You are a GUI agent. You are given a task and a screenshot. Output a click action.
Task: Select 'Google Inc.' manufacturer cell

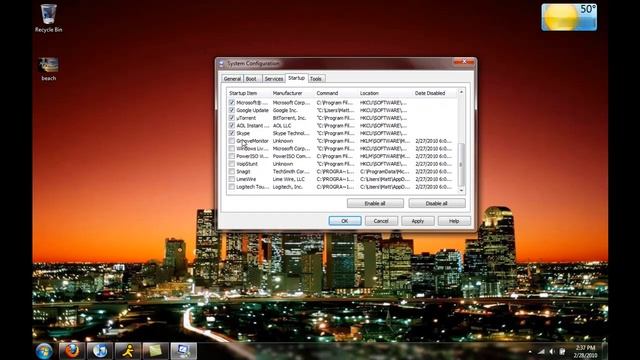(285, 110)
